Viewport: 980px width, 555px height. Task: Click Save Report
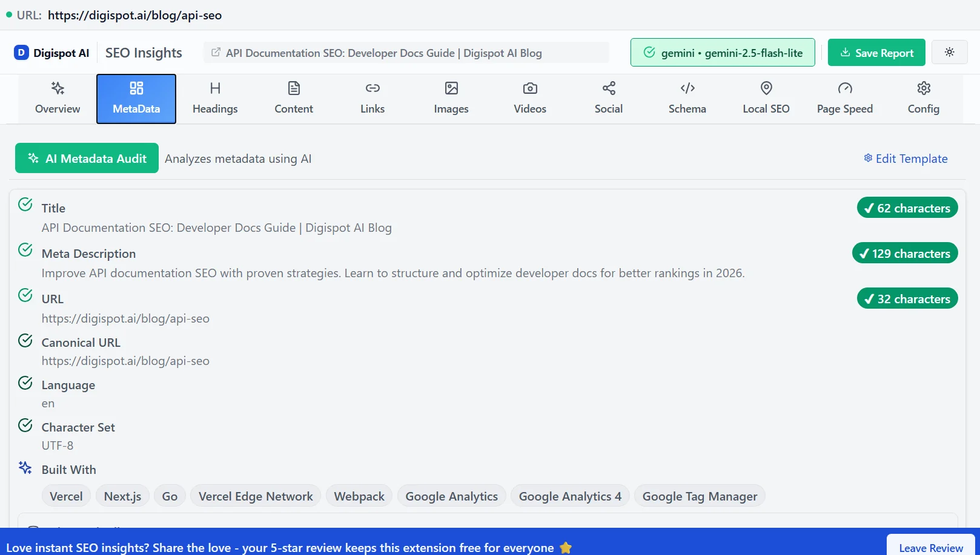click(x=876, y=52)
